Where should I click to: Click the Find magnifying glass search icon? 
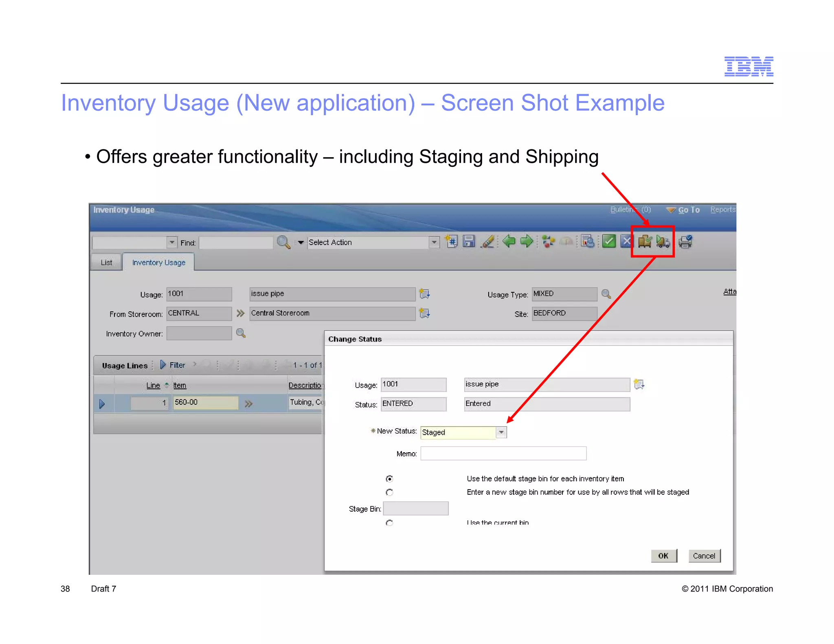click(x=283, y=242)
